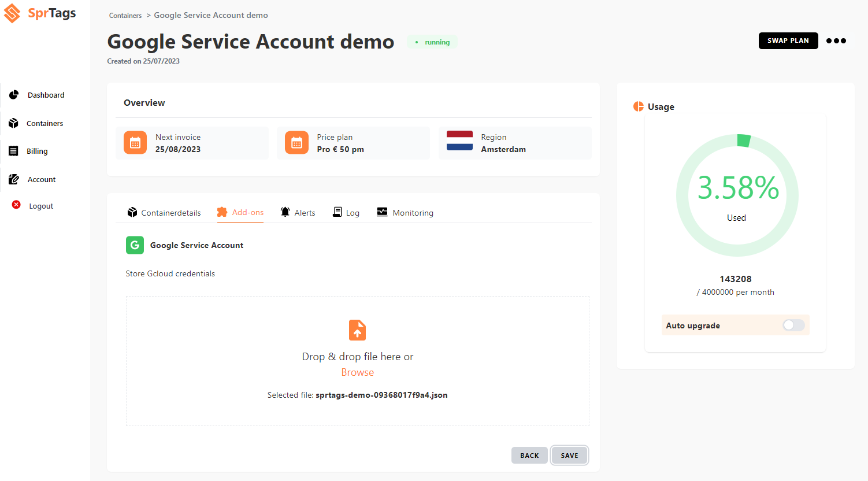
Task: Click the Billing list icon
Action: tap(13, 151)
